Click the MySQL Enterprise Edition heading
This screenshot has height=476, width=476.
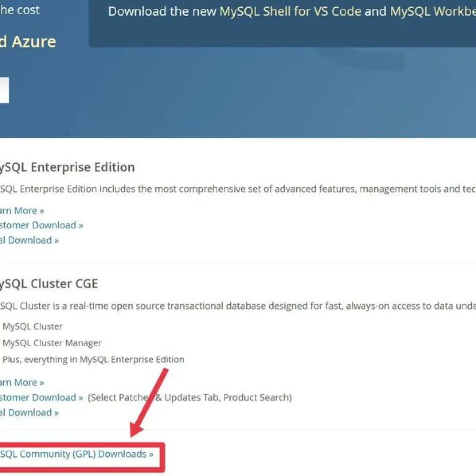point(67,167)
